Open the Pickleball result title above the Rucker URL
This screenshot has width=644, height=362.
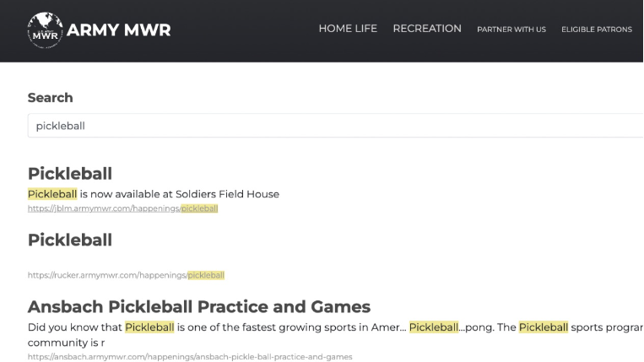(70, 240)
